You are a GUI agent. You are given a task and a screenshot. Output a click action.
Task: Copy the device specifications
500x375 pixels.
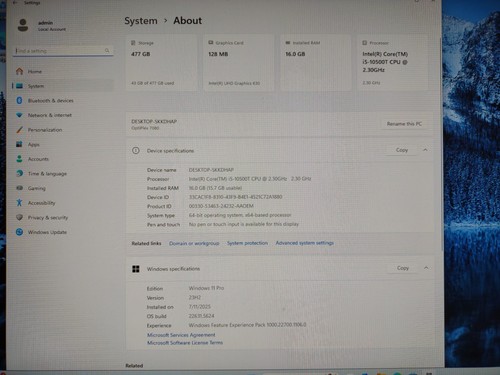click(x=402, y=150)
